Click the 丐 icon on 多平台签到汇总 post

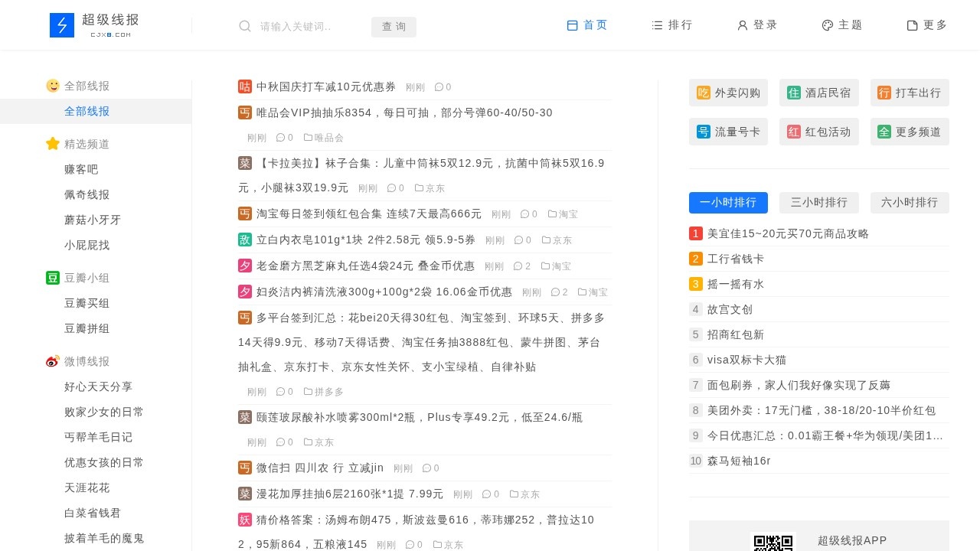coord(245,318)
